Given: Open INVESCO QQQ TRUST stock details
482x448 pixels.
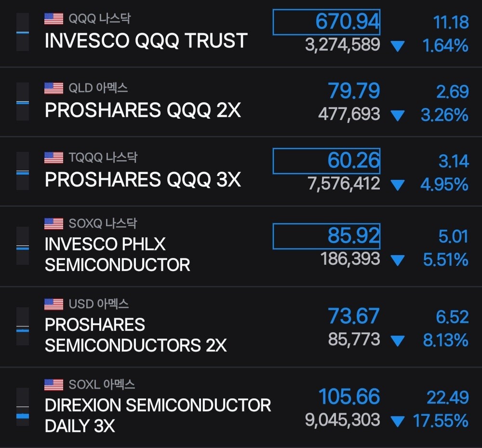Looking at the screenshot, I should point(241,33).
